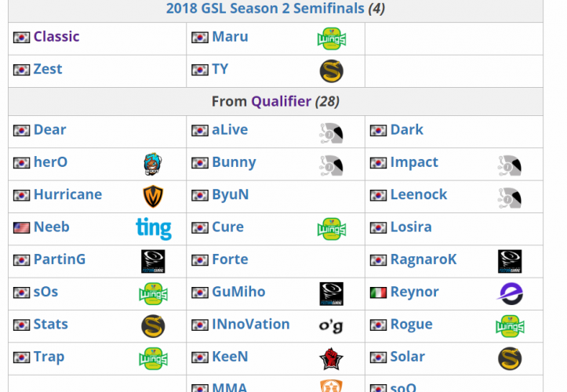This screenshot has height=392, width=567.
Task: Open the player page for Dark
Action: pos(407,130)
